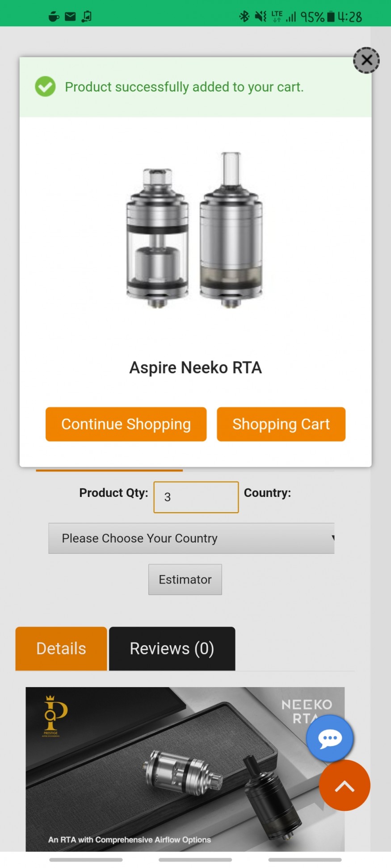391x868 pixels.
Task: Tap the Prestige logo on the banner
Action: click(55, 715)
